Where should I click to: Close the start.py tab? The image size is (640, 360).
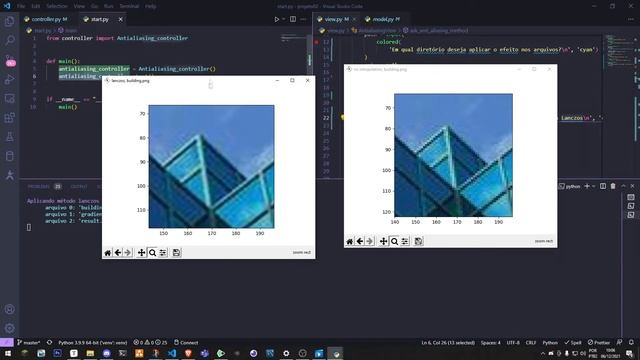coord(120,19)
